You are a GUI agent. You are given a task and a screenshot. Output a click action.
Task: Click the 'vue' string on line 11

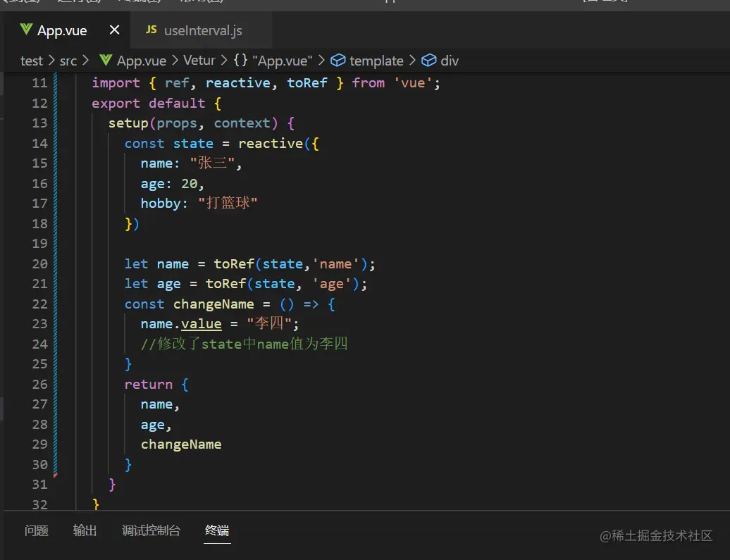click(x=413, y=83)
